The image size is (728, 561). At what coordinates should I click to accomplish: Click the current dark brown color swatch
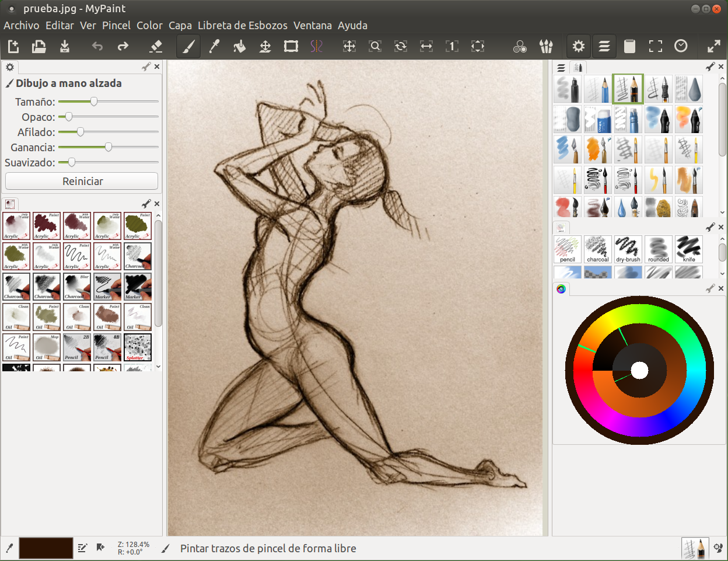[46, 548]
